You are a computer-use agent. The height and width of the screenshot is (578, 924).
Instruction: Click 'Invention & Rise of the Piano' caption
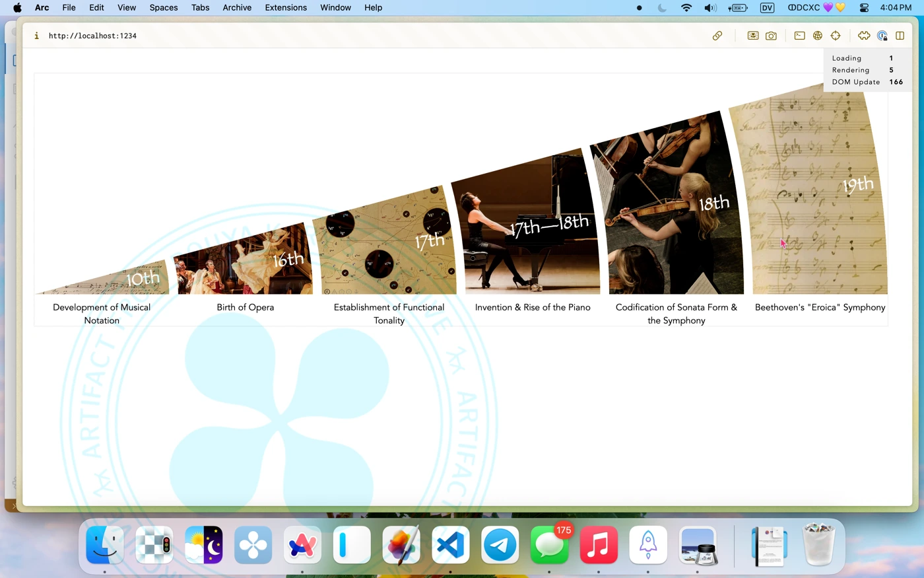(x=533, y=307)
